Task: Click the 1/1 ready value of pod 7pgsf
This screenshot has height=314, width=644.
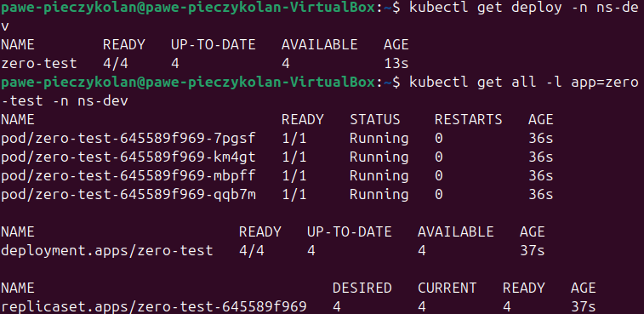Action: click(x=294, y=139)
